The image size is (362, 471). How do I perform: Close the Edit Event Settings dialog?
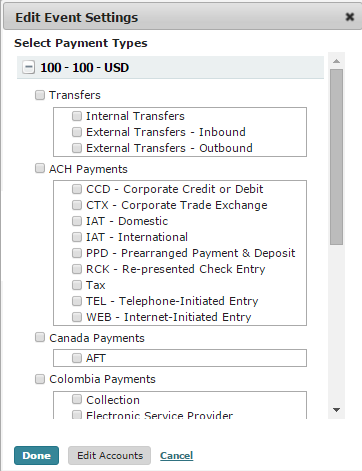[x=350, y=17]
